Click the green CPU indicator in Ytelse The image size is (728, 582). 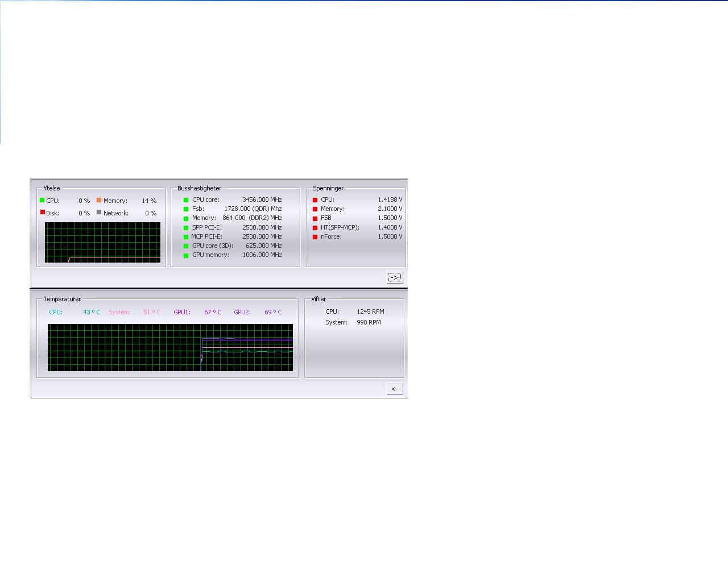pyautogui.click(x=42, y=200)
